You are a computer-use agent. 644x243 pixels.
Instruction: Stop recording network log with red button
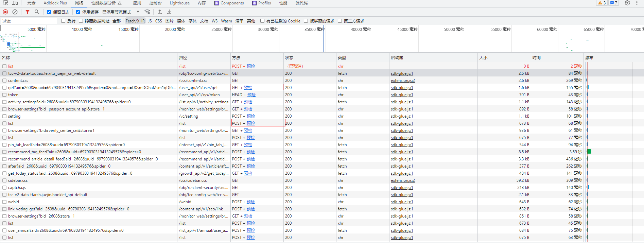[5, 12]
